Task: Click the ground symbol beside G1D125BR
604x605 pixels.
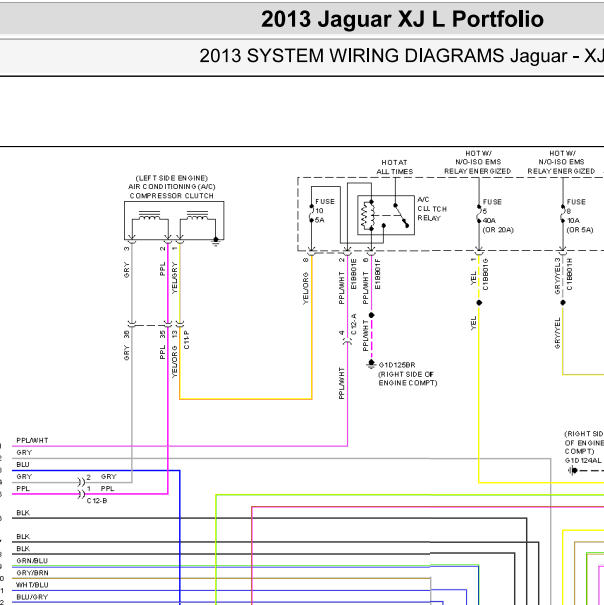Action: 371,364
